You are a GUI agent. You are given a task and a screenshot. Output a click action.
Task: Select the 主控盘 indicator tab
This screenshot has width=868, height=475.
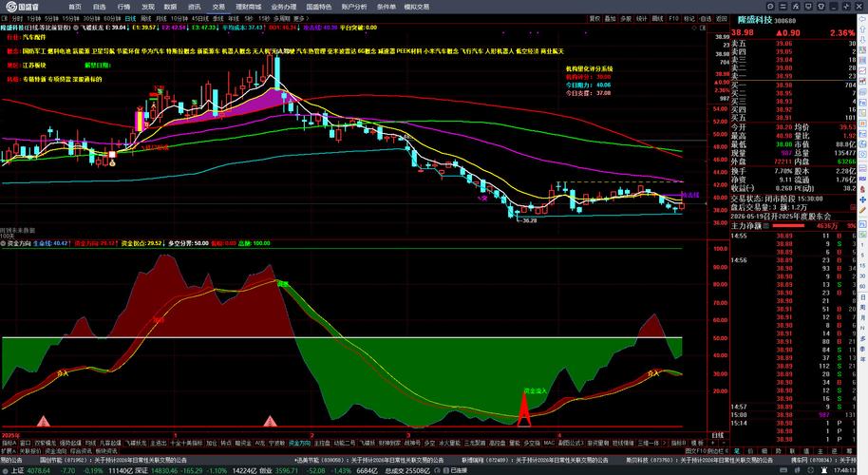click(322, 443)
